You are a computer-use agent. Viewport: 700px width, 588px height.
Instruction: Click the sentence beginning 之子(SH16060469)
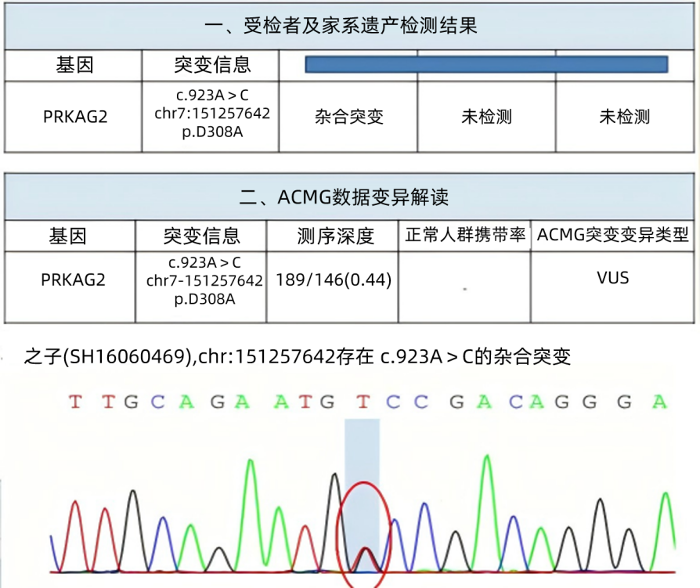pyautogui.click(x=298, y=356)
